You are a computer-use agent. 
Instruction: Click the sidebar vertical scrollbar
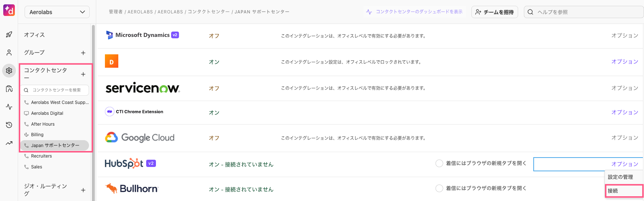(93, 112)
